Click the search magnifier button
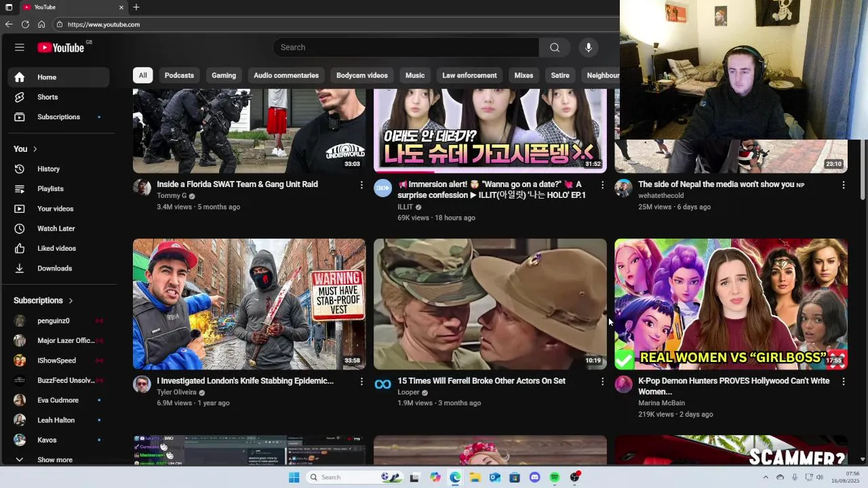868x488 pixels. (555, 47)
